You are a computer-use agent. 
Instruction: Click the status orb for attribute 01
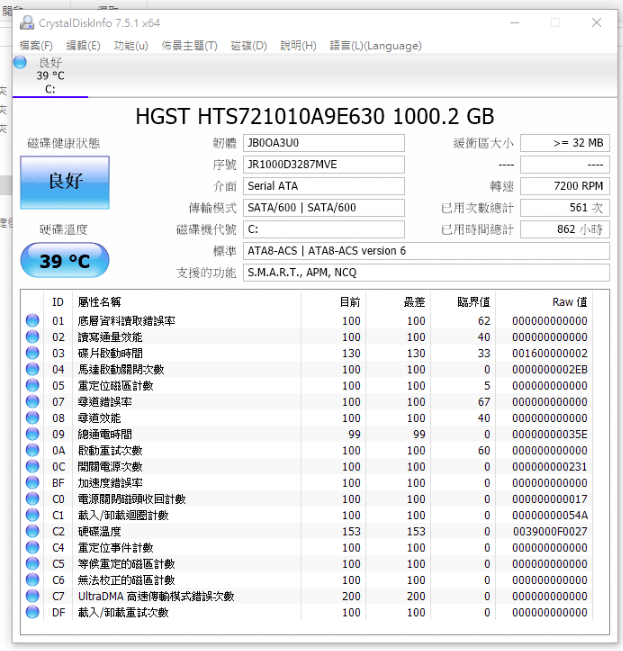[32, 321]
